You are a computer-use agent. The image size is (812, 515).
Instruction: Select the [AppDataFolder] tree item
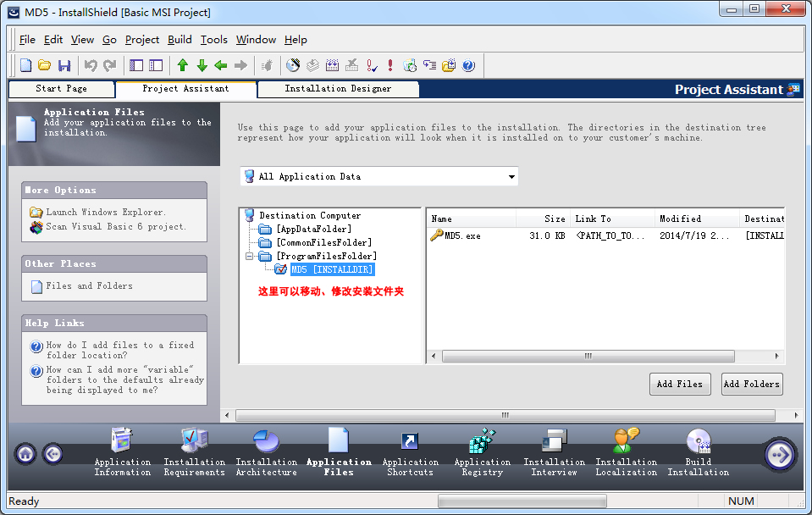coord(314,229)
